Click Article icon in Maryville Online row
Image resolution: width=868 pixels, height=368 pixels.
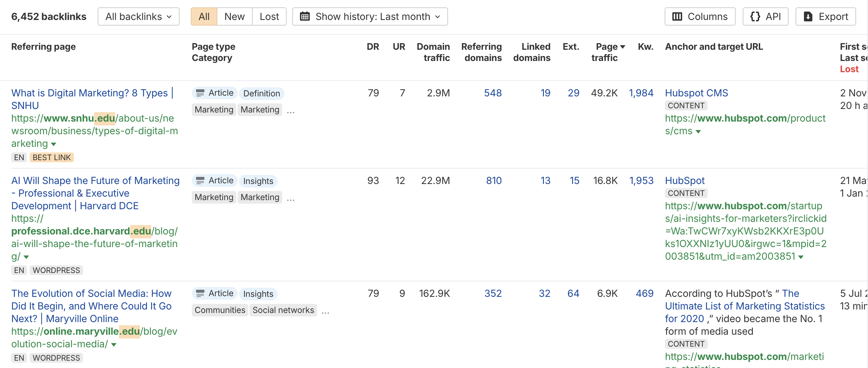[200, 293]
